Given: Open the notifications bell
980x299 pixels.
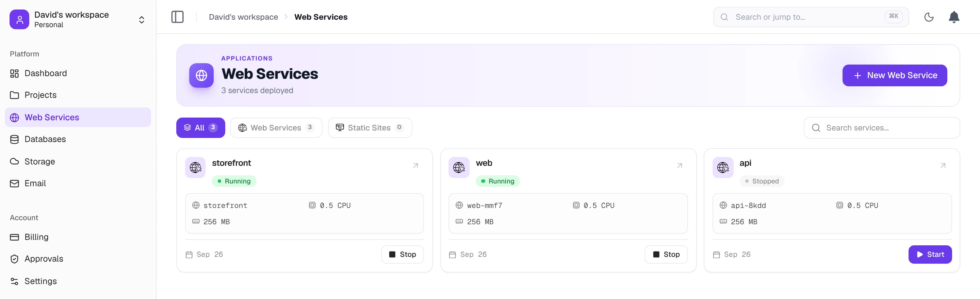Looking at the screenshot, I should (954, 17).
